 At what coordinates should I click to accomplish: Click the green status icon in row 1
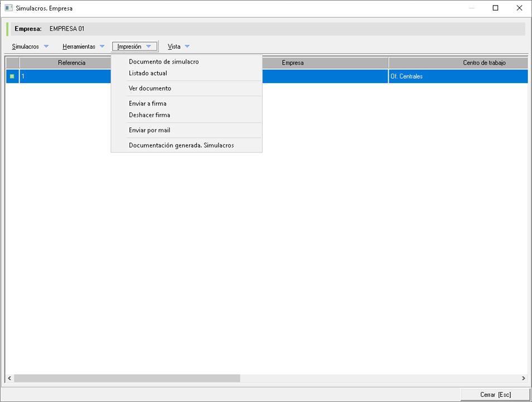pos(12,76)
